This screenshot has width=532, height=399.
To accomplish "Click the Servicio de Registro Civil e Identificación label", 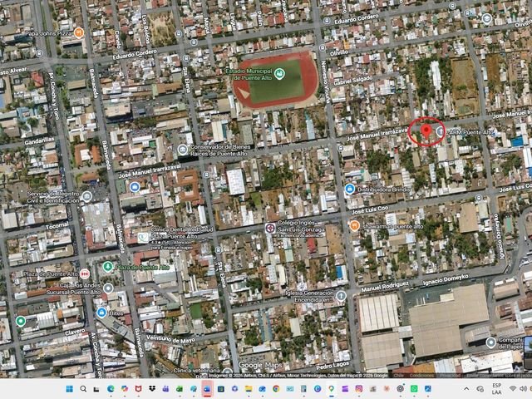I will tap(53, 197).
